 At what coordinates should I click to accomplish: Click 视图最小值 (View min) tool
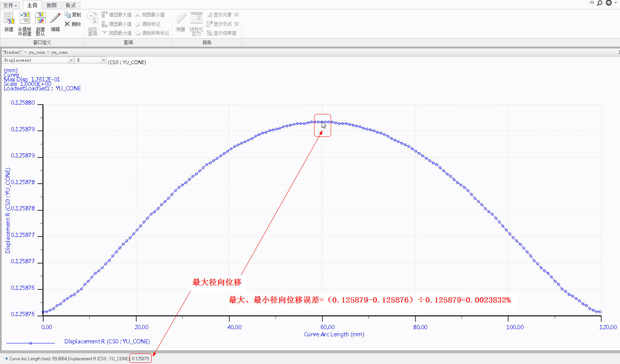pos(150,15)
